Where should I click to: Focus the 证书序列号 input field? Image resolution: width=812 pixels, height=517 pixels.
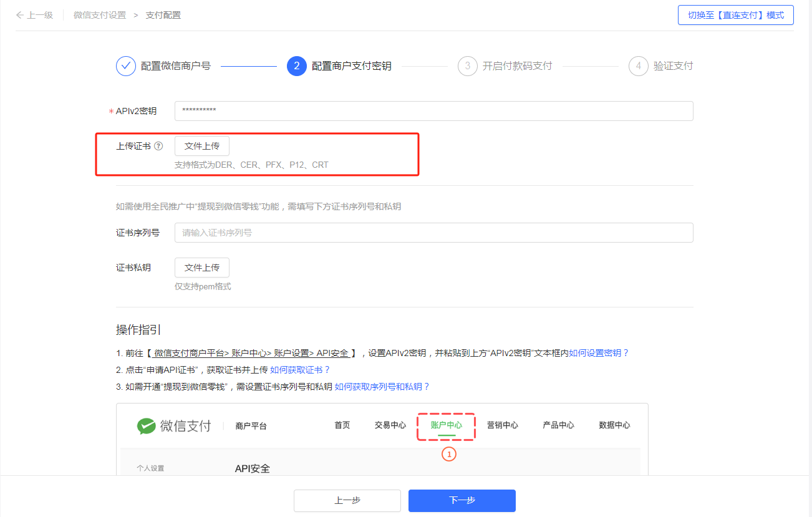click(434, 233)
